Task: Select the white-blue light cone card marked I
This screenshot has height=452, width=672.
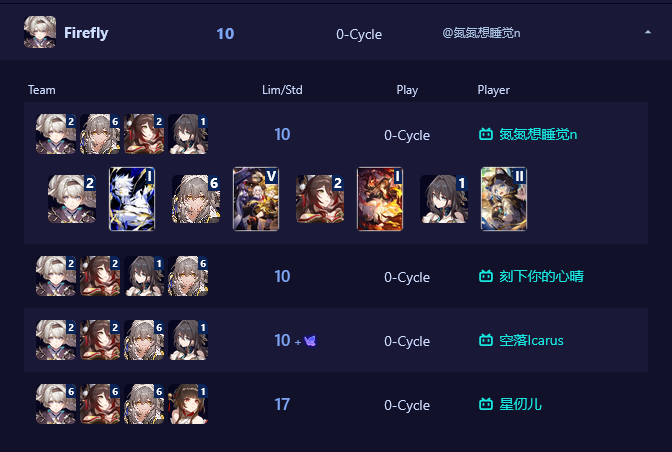Action: click(x=132, y=199)
